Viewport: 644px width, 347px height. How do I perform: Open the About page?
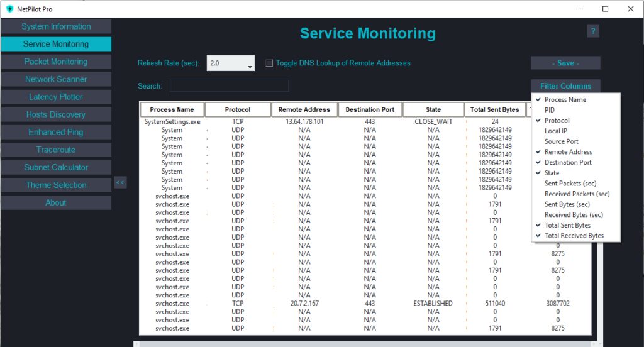tap(56, 203)
